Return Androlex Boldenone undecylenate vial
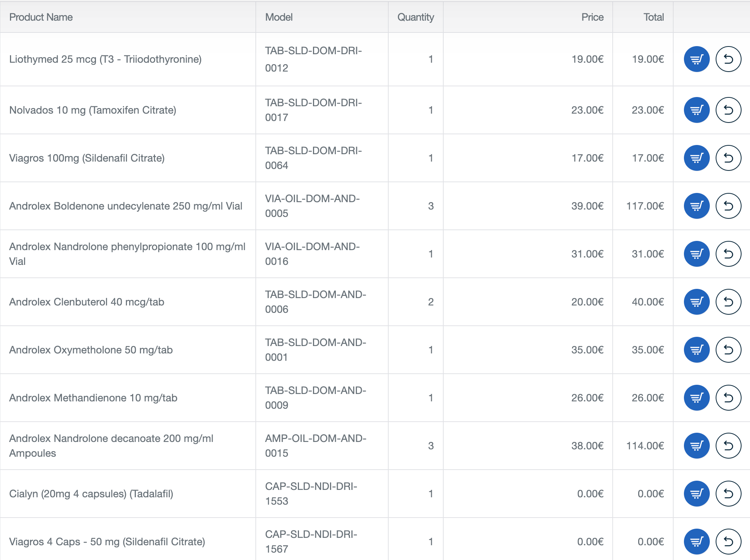This screenshot has width=750, height=560. click(x=728, y=206)
